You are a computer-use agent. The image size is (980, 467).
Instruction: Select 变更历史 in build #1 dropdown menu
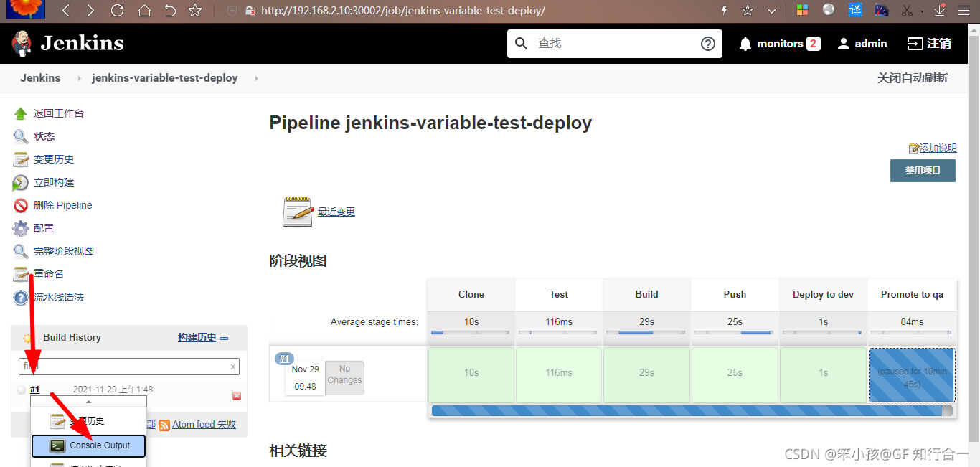click(x=89, y=421)
